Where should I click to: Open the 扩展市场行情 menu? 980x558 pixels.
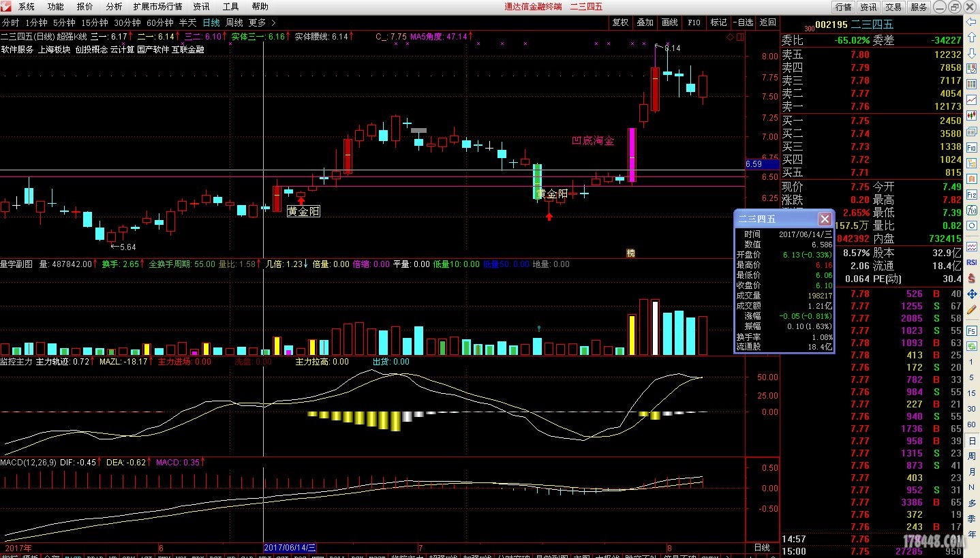pyautogui.click(x=157, y=7)
